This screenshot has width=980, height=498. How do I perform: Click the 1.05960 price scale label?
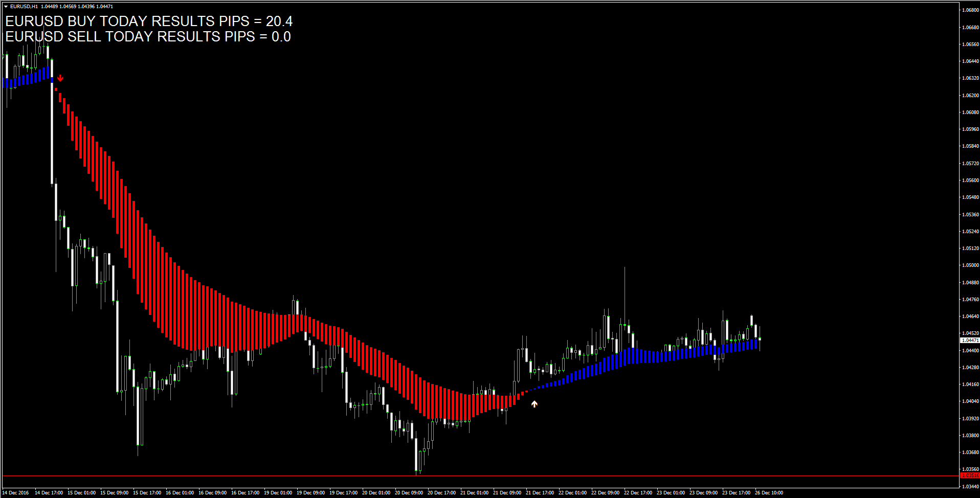tap(970, 129)
